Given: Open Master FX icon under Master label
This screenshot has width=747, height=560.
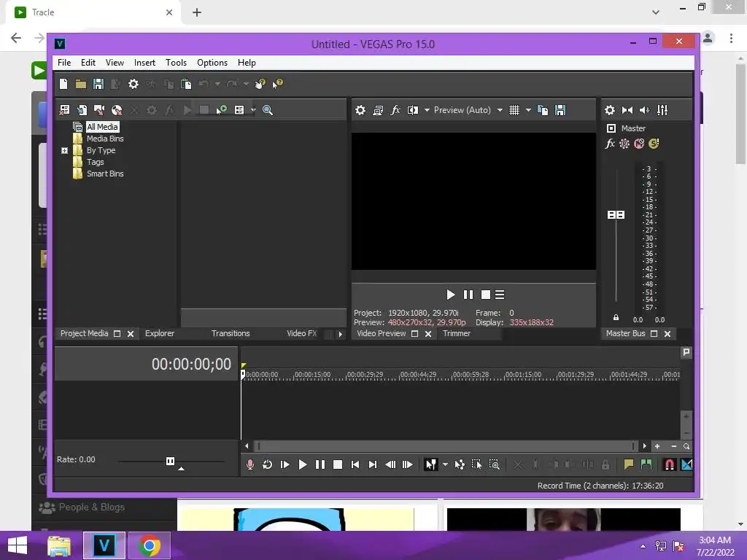Looking at the screenshot, I should tap(610, 144).
